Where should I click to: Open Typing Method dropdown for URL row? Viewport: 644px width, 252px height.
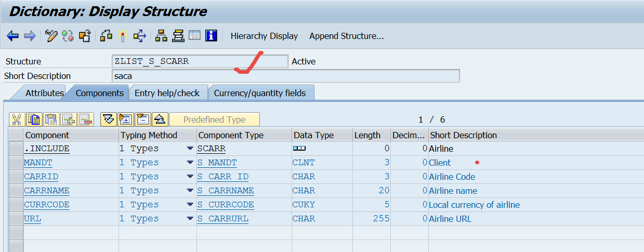pos(190,219)
